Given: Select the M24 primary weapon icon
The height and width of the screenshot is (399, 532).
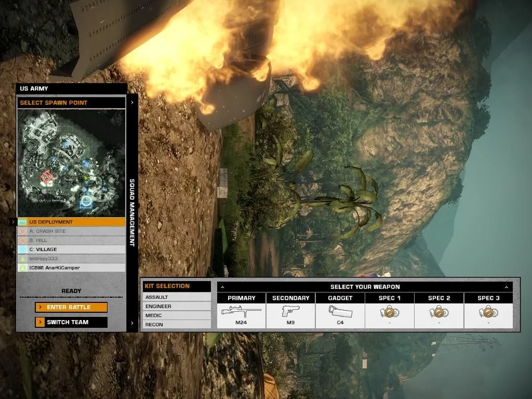Looking at the screenshot, I should tap(241, 312).
